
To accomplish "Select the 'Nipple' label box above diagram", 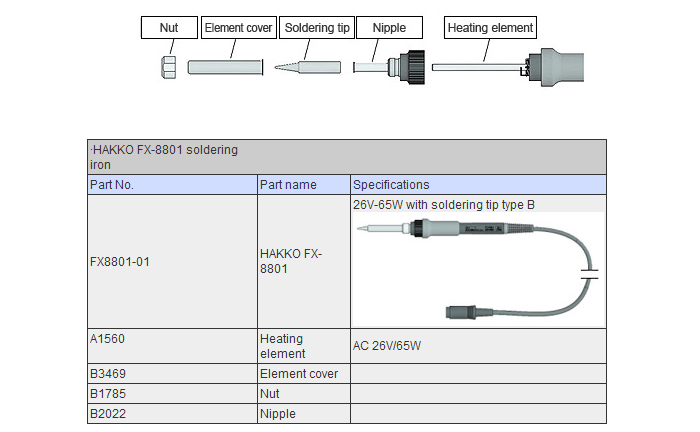I will click(389, 27).
